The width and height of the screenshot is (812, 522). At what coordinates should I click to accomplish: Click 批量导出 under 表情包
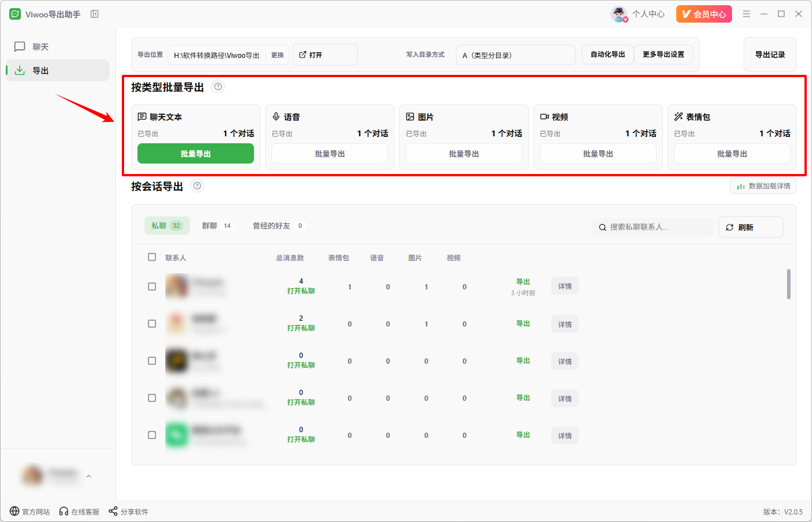pyautogui.click(x=732, y=154)
